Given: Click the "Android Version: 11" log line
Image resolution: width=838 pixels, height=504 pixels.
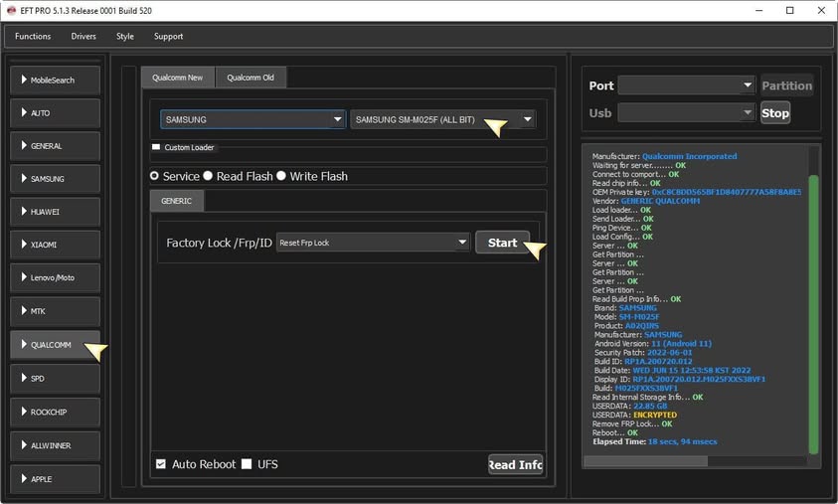Looking at the screenshot, I should (x=652, y=344).
